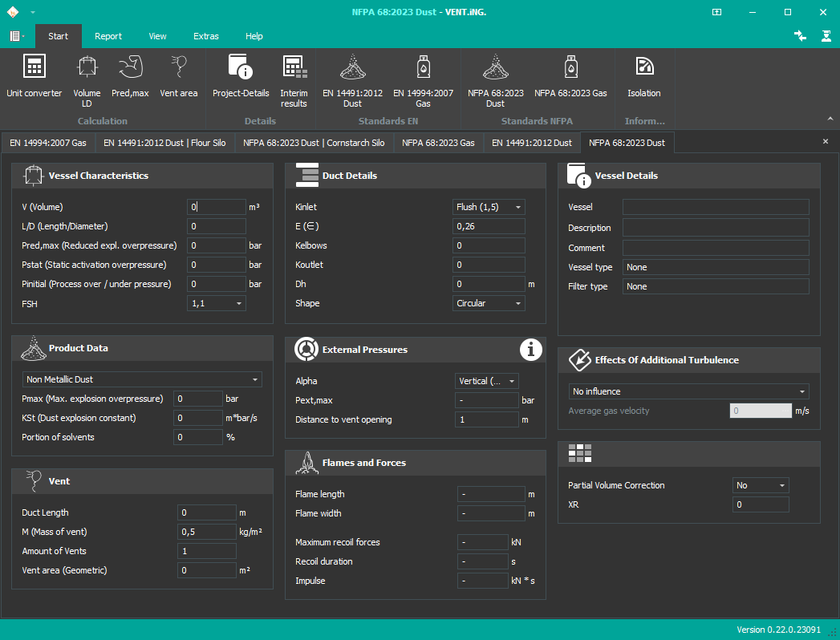Switch to the Report ribbon tab
840x640 pixels.
108,36
